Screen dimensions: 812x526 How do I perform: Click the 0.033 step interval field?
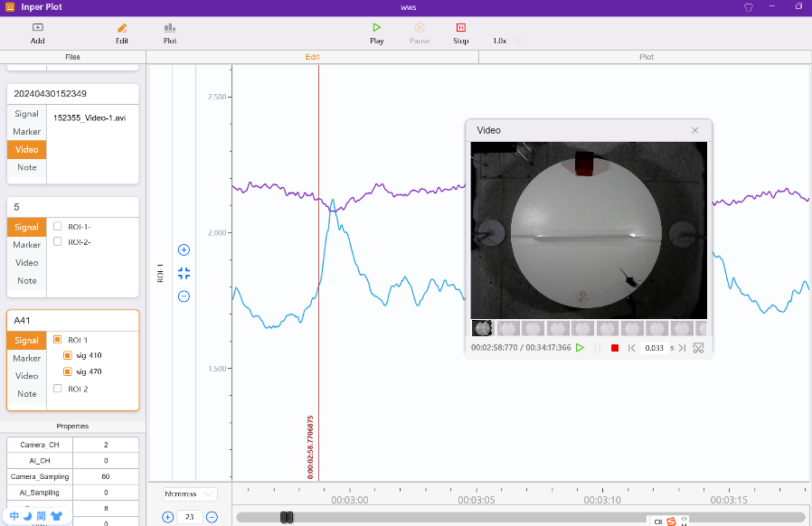[x=654, y=348]
